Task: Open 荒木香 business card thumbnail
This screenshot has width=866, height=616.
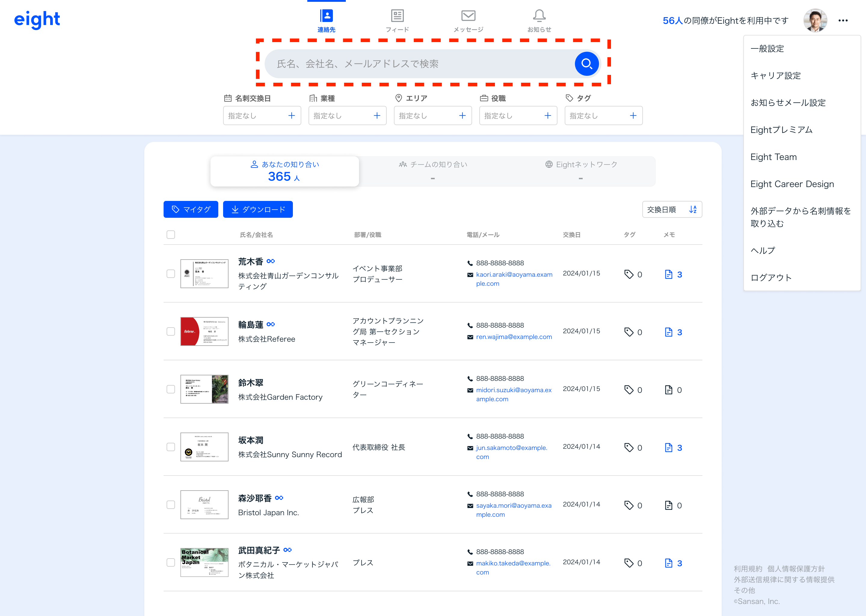Action: coord(204,274)
